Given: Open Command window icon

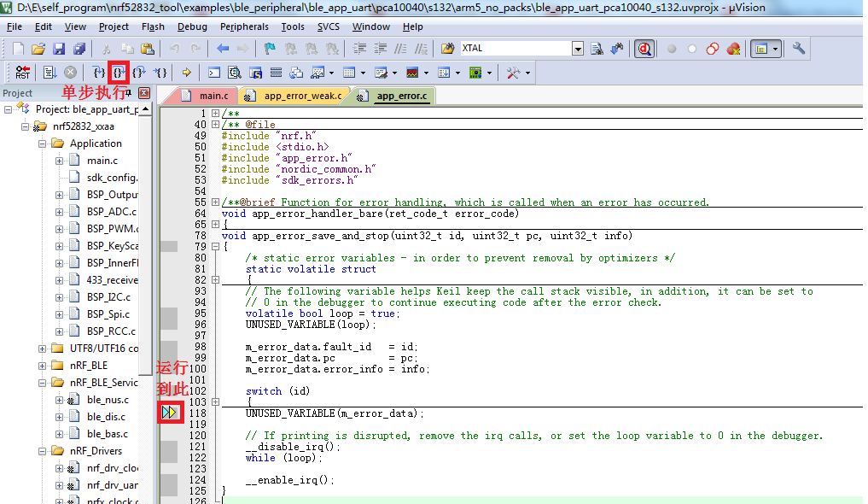Looking at the screenshot, I should coord(213,73).
